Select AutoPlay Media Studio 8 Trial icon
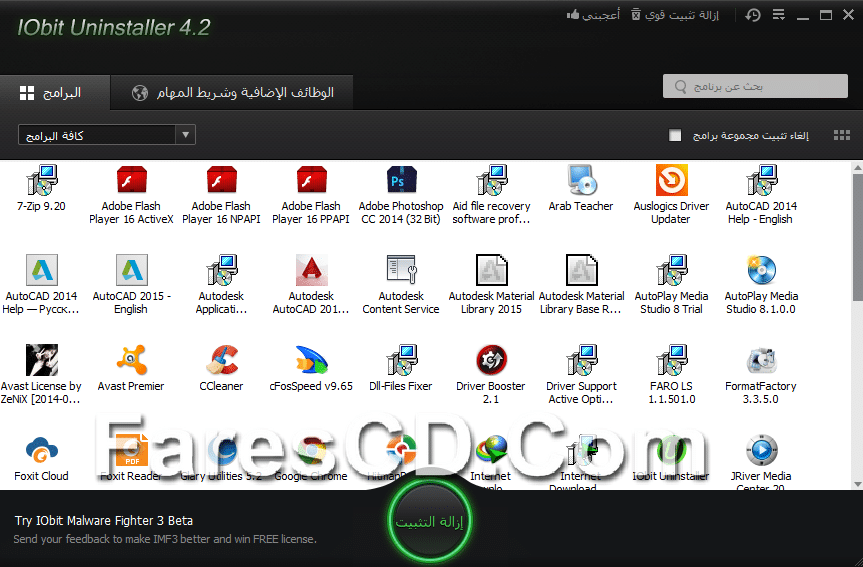Viewport: 863px width, 567px height. point(671,270)
